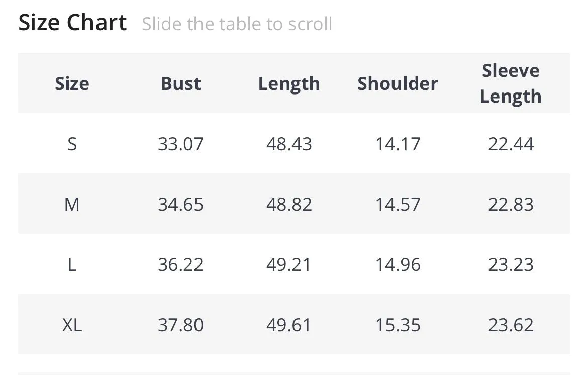Click the M size row label

pos(72,205)
